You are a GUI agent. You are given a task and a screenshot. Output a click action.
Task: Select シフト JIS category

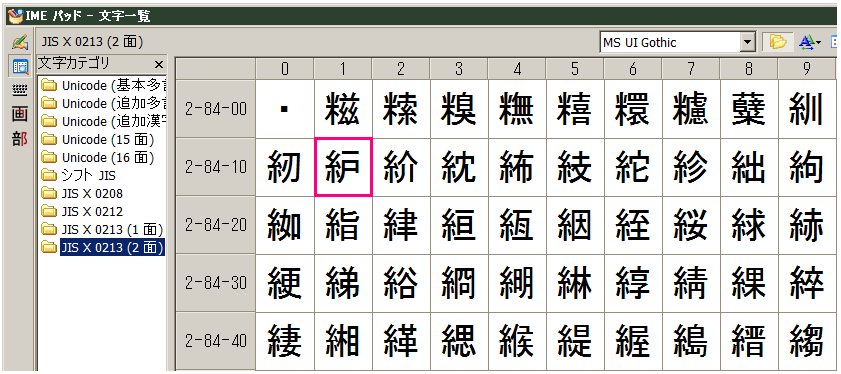coord(79,175)
